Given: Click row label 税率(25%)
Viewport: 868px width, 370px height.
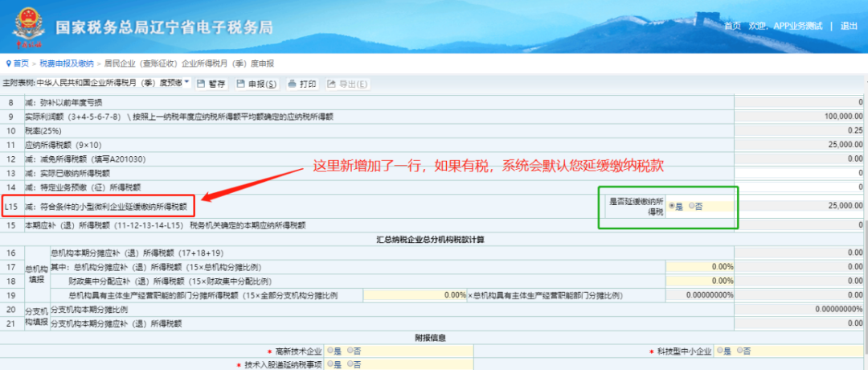Looking at the screenshot, I should tap(43, 131).
